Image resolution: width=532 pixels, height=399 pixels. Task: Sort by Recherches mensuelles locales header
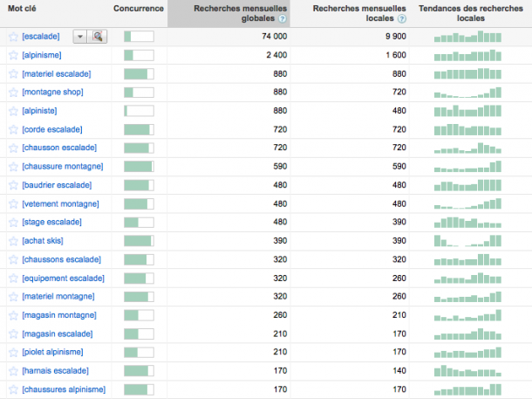359,13
